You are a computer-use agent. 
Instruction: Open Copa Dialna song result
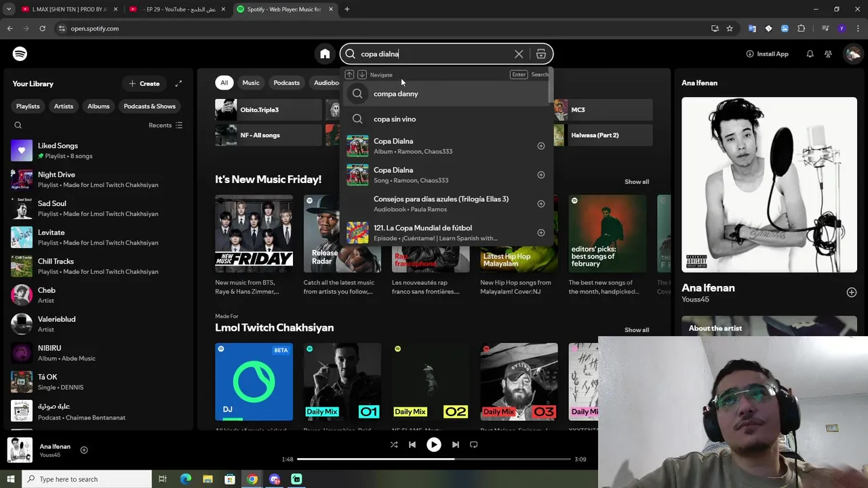[x=446, y=175]
